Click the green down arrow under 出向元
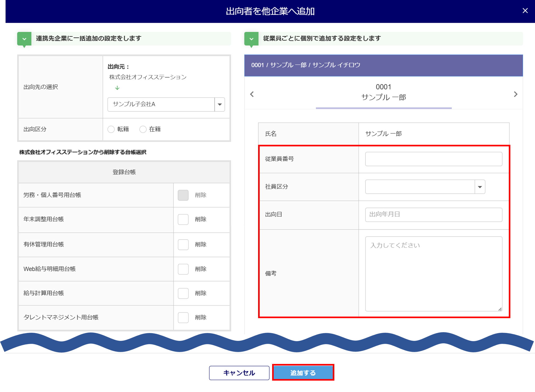This screenshot has height=392, width=535. (117, 88)
